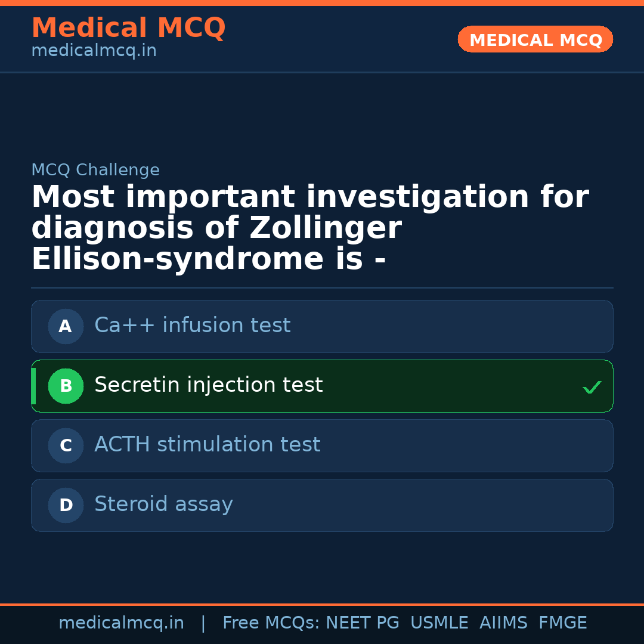Viewport: 644px width, 644px height.
Task: Choose the "Secretin injection test" answer text
Action: 208,385
